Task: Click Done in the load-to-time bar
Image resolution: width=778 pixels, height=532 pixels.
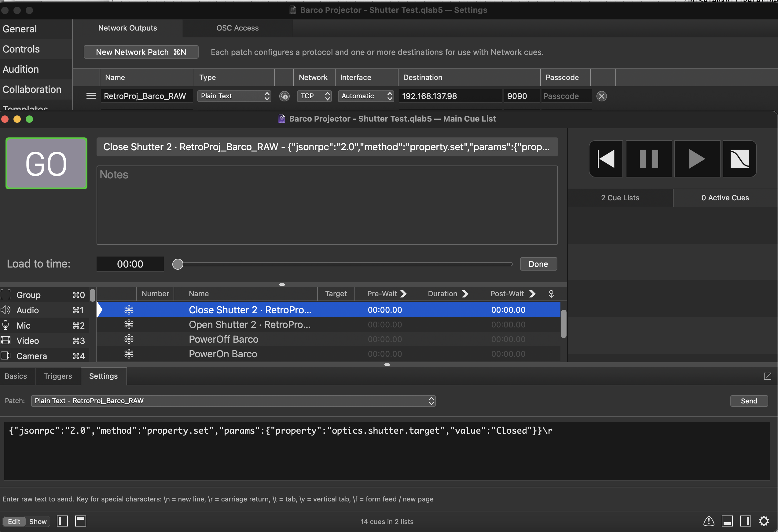Action: click(x=538, y=264)
